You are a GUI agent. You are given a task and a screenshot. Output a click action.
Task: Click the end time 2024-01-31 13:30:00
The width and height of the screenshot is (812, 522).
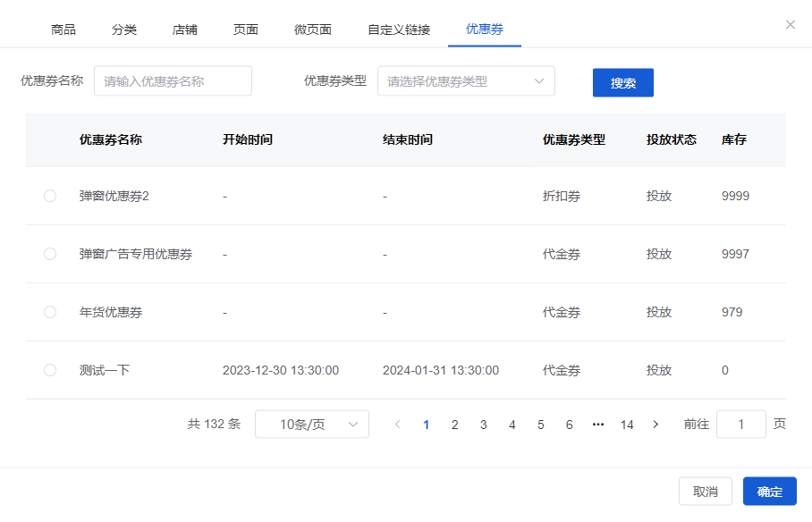[441, 370]
